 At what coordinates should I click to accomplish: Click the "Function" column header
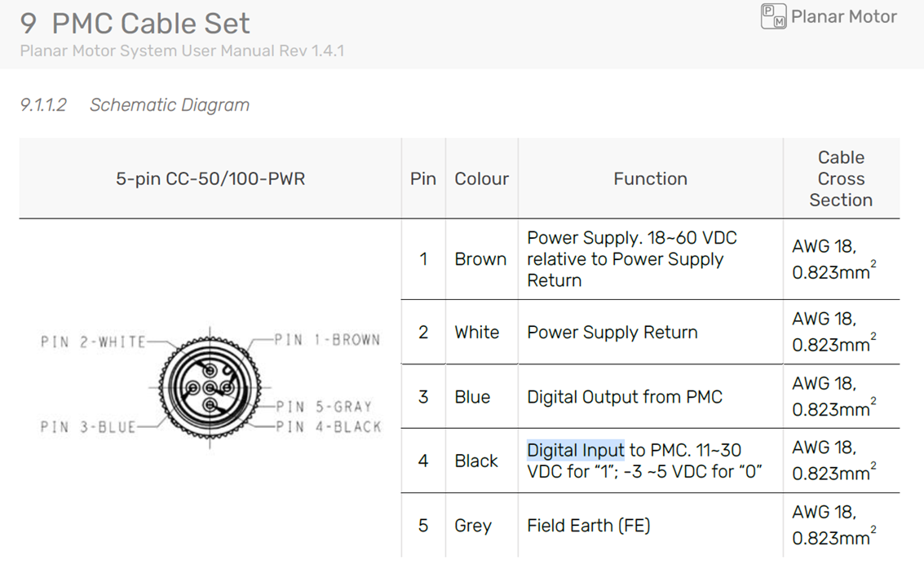650,179
